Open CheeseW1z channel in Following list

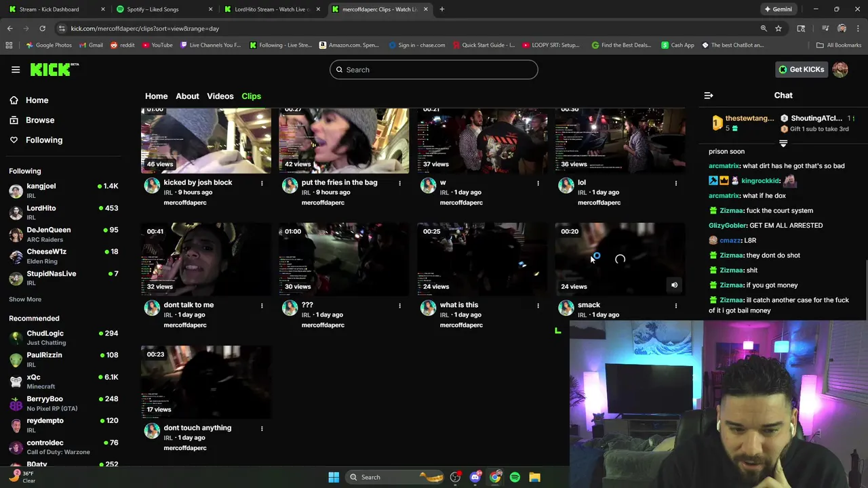[x=64, y=256]
